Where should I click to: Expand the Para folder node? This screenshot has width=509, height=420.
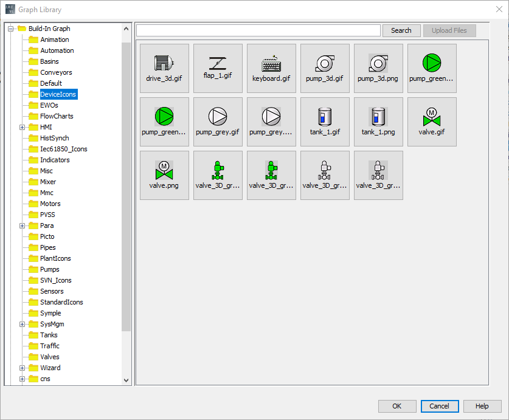[23, 225]
